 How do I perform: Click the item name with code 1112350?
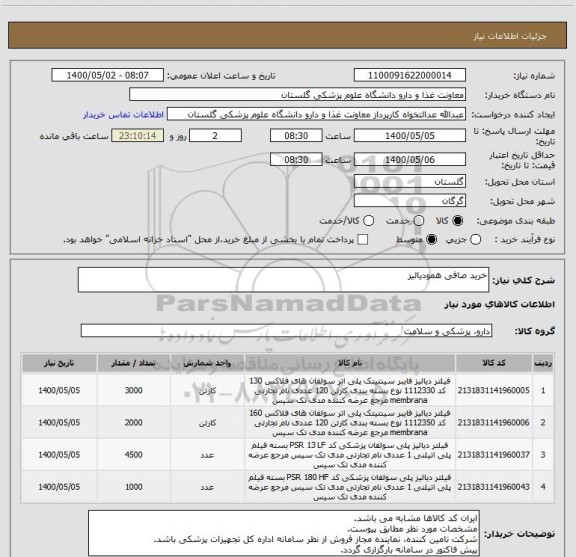(350, 423)
